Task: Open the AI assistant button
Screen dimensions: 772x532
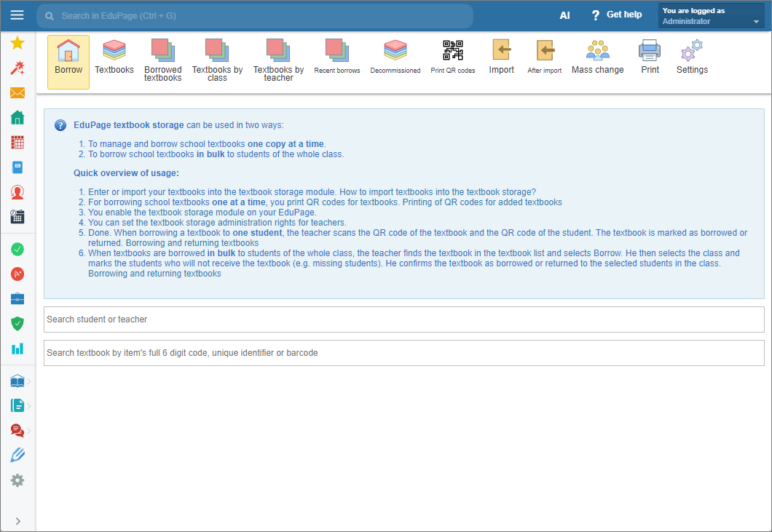Action: (x=564, y=15)
